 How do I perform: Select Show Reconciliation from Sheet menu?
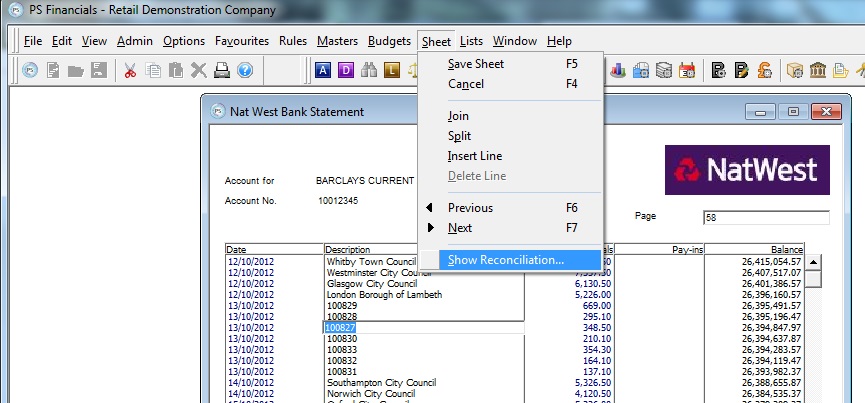(505, 260)
